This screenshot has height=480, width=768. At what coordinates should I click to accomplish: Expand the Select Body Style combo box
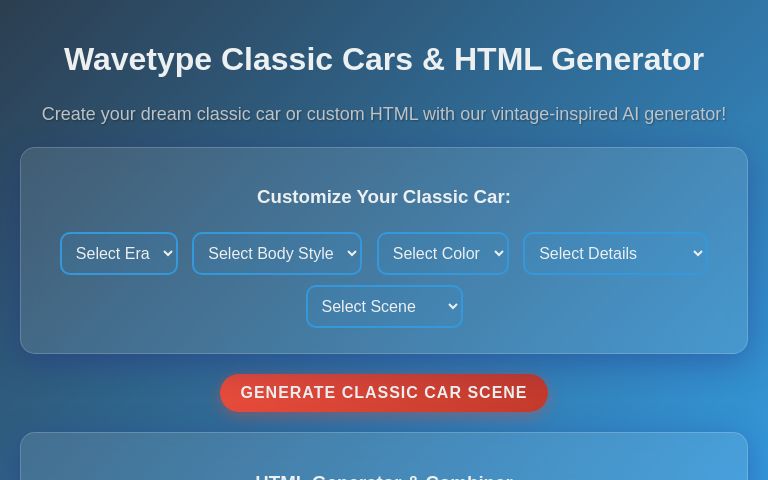click(x=270, y=254)
